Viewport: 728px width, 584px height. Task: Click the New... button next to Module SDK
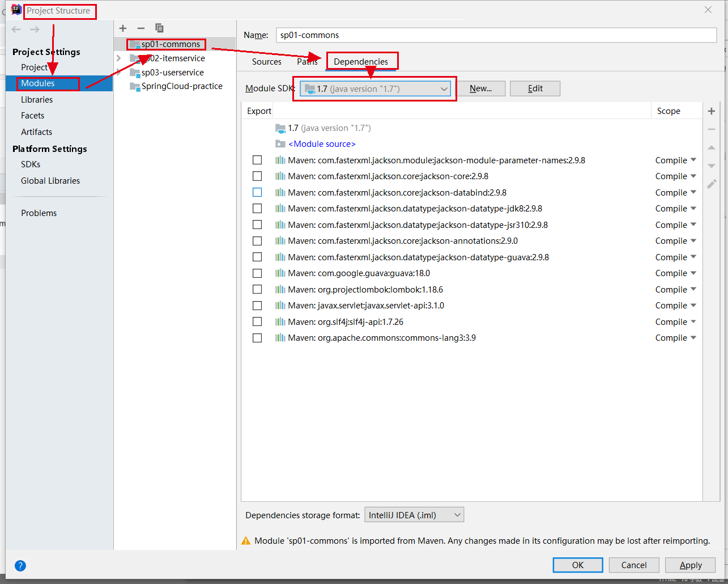[x=481, y=88]
